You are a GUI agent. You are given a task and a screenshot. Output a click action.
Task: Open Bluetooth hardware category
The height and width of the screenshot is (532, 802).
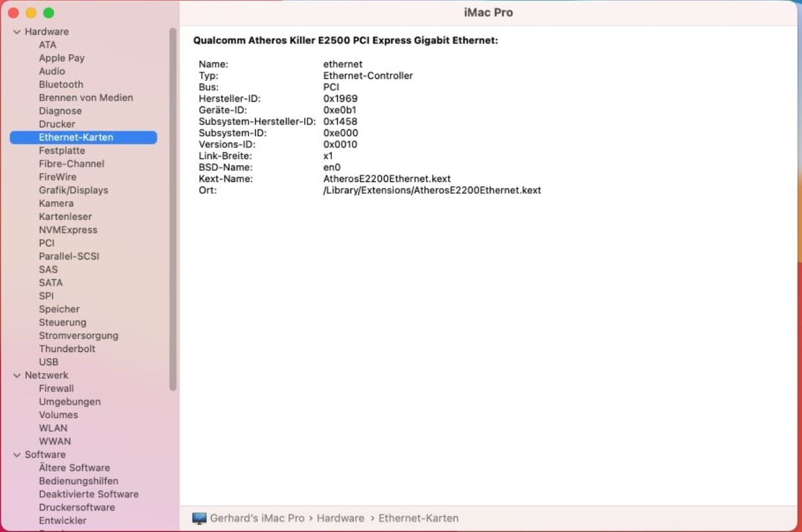click(61, 84)
